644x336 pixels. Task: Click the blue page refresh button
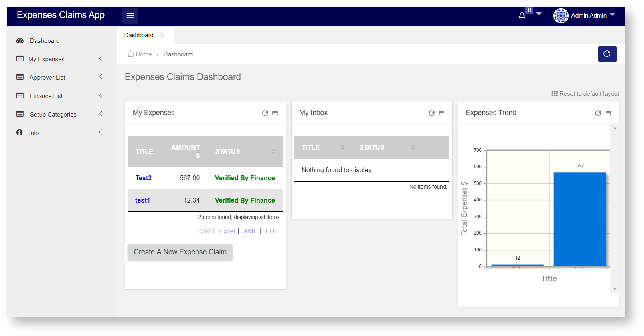[x=607, y=54]
